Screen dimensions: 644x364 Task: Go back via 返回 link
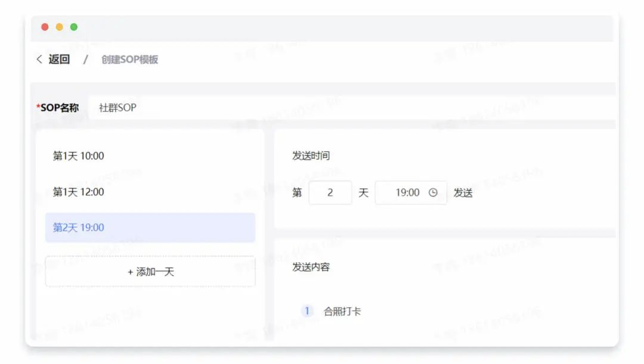(x=59, y=59)
